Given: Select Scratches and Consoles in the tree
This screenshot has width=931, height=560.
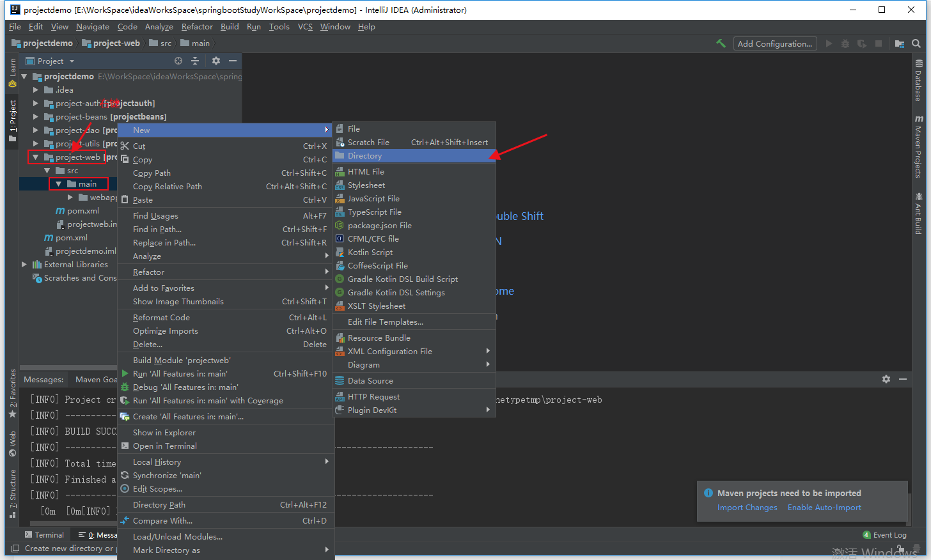Looking at the screenshot, I should point(75,278).
